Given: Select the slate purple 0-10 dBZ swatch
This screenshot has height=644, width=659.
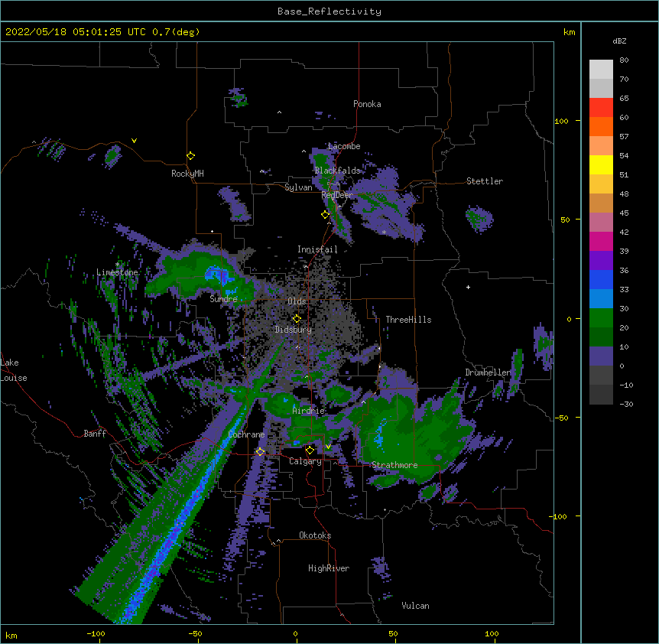Looking at the screenshot, I should (601, 356).
